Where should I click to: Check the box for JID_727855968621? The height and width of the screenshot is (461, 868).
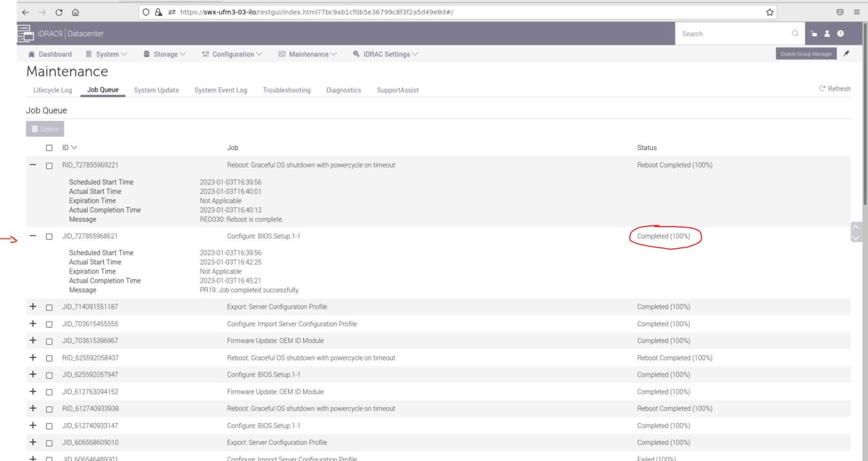[49, 236]
